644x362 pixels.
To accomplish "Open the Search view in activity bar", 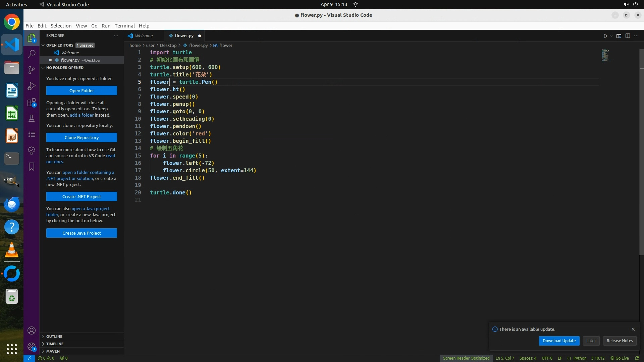I will click(32, 54).
